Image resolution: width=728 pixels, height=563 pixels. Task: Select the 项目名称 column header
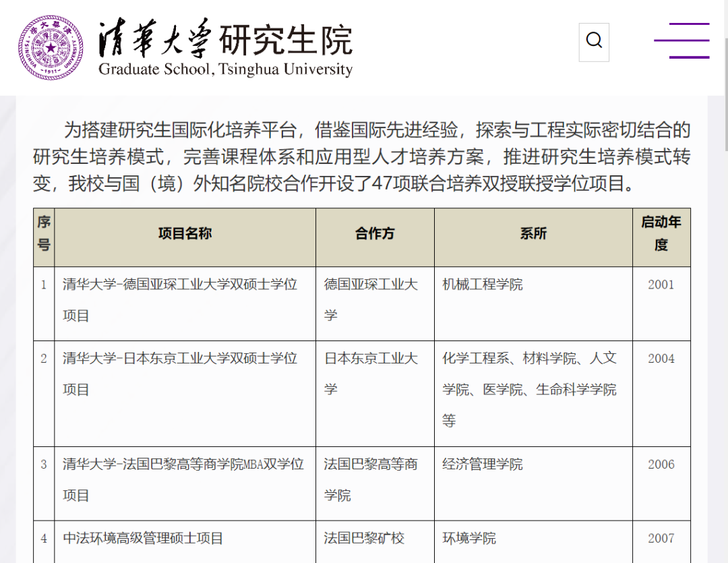[x=185, y=237]
